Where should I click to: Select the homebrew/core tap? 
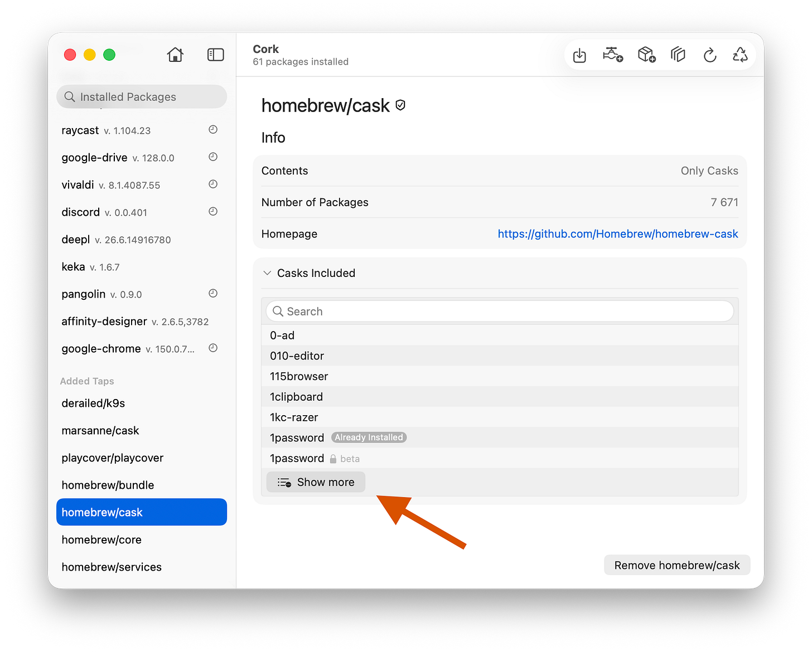click(x=142, y=539)
